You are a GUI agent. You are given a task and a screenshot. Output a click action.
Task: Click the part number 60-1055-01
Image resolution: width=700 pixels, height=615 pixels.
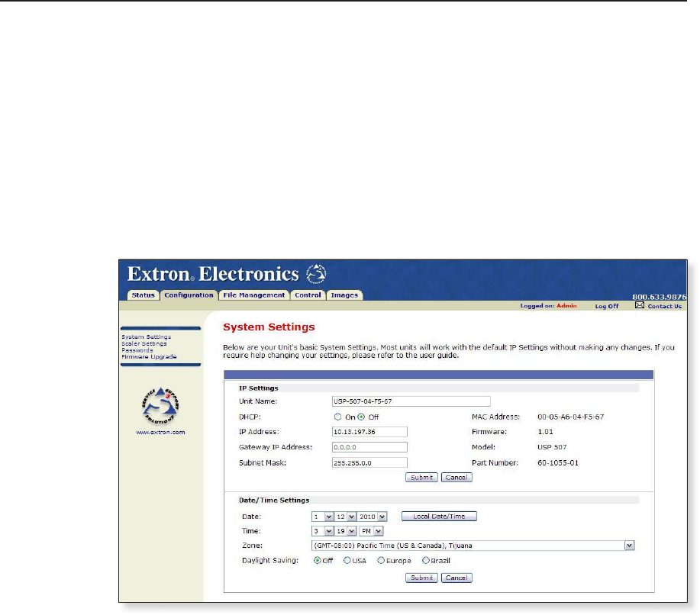[557, 463]
